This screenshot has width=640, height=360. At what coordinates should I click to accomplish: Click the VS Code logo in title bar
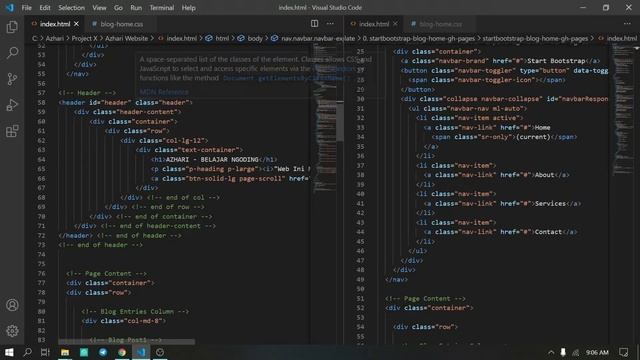click(x=10, y=7)
